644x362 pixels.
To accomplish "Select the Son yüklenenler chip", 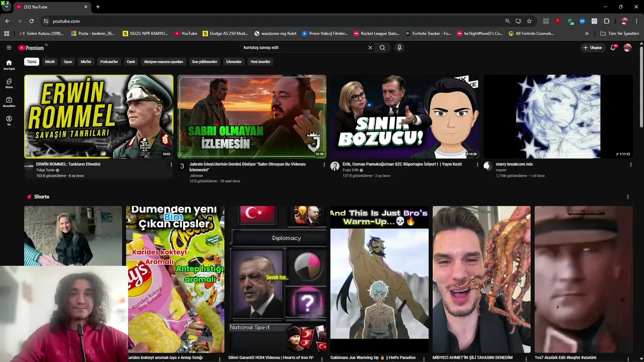I will coord(204,62).
